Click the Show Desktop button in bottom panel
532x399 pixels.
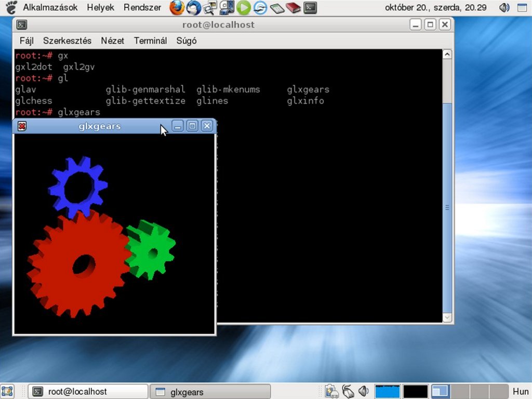[7, 392]
